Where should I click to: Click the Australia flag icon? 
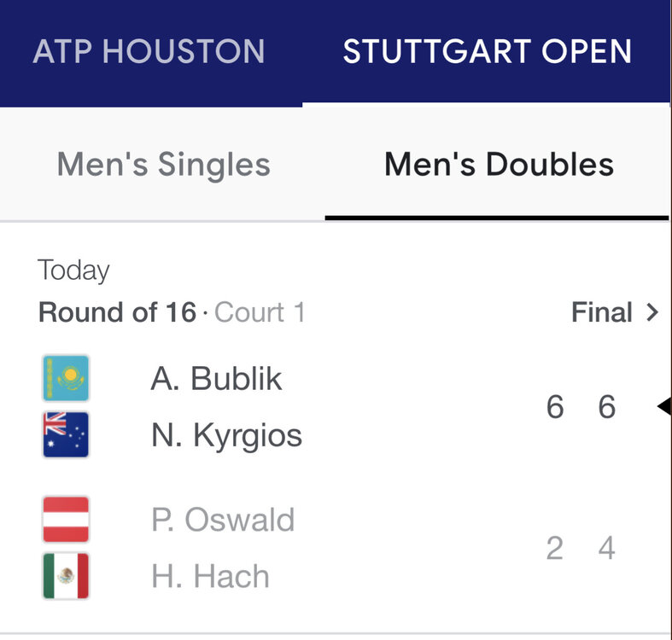click(66, 435)
